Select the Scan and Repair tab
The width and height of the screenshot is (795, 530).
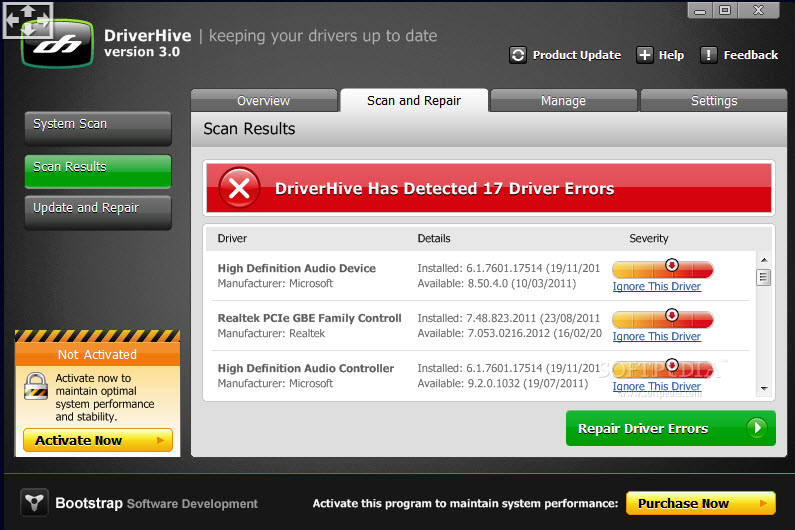[414, 100]
